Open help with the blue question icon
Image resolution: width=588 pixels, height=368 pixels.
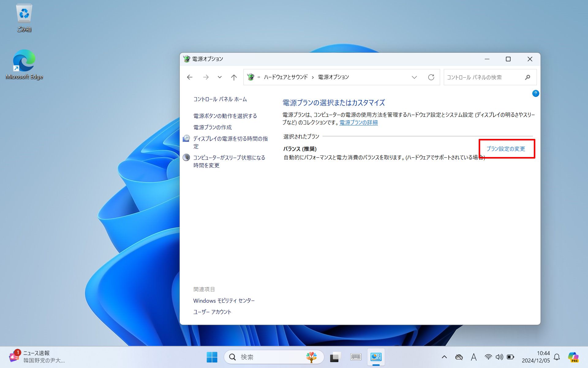[x=536, y=94]
